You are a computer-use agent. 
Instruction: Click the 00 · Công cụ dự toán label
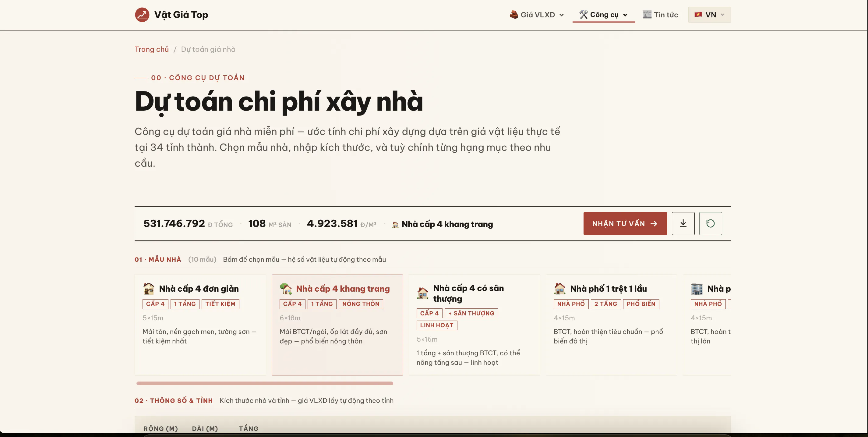[198, 77]
